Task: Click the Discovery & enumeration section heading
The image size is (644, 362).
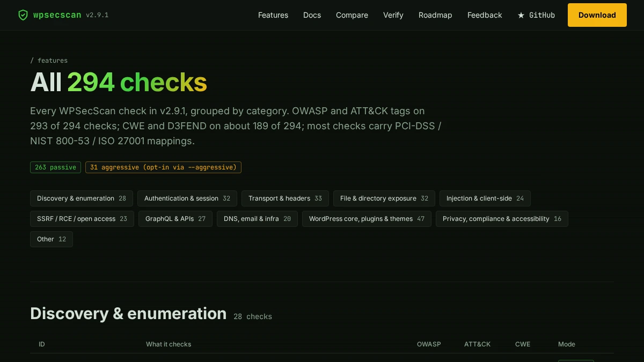Action: [x=128, y=313]
